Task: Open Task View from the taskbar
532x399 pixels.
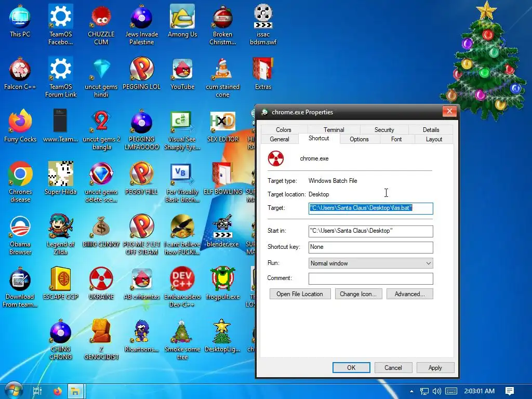Action: tap(37, 391)
